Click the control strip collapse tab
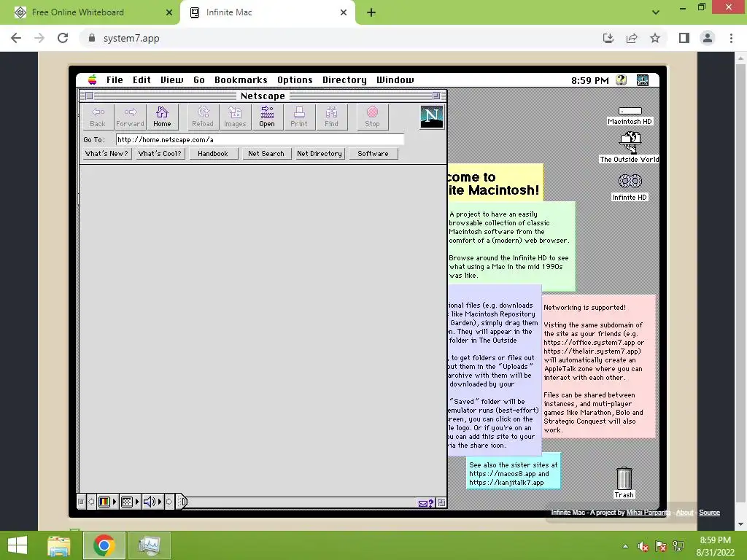Viewport: 747px width, 560px height. click(x=182, y=502)
